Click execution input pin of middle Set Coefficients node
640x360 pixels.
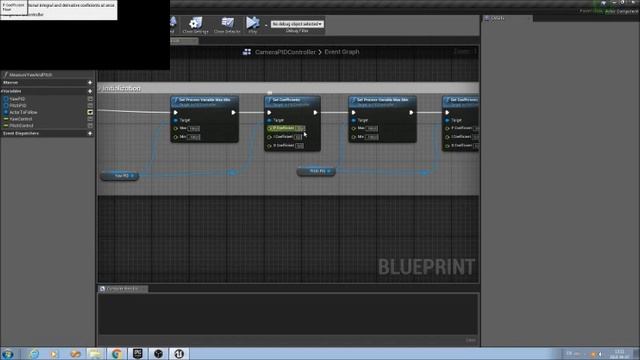(x=269, y=112)
